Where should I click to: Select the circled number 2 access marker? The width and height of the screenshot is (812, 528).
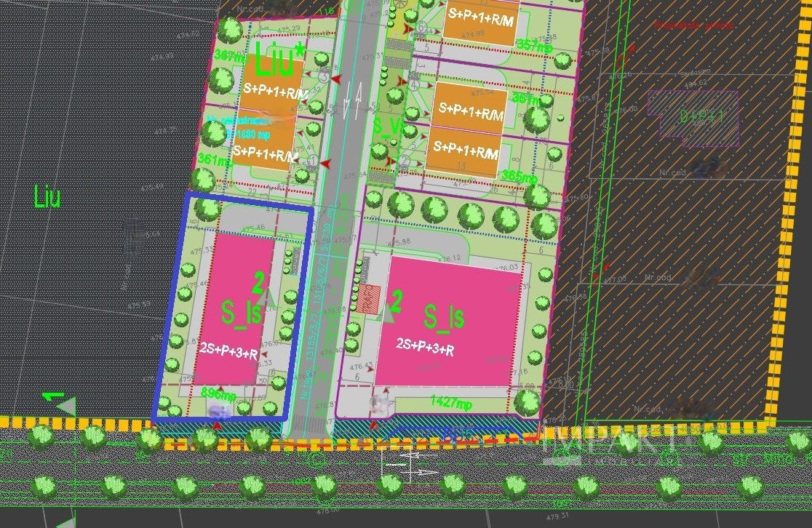coord(405,161)
